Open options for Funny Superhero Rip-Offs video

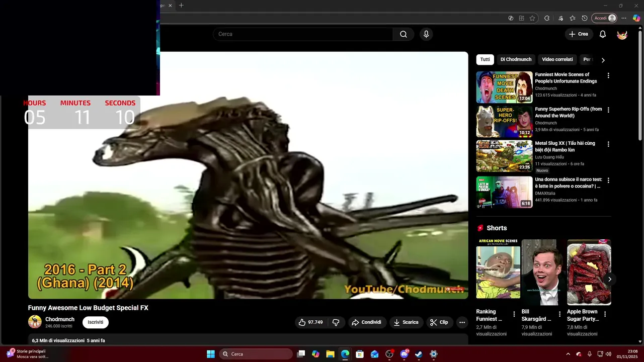[608, 110]
